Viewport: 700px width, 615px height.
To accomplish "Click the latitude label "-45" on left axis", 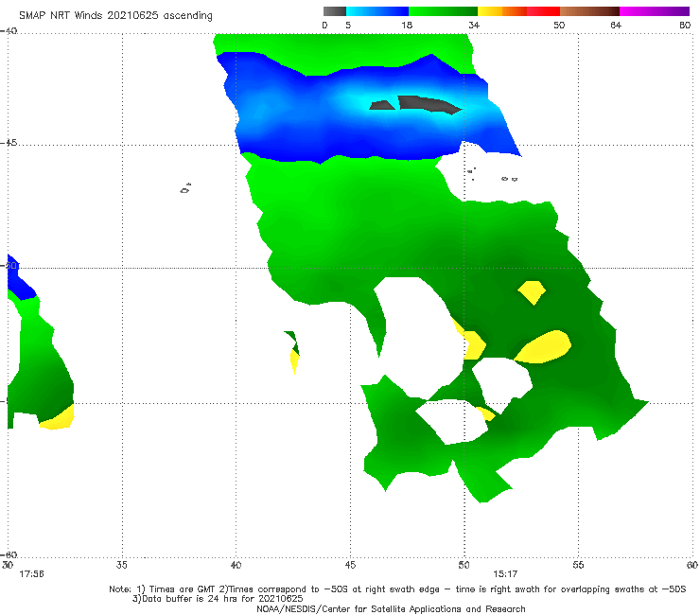I will click(x=9, y=143).
